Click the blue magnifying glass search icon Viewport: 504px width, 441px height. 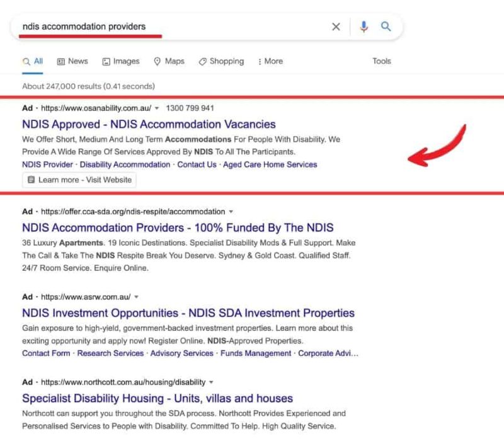[x=386, y=26]
